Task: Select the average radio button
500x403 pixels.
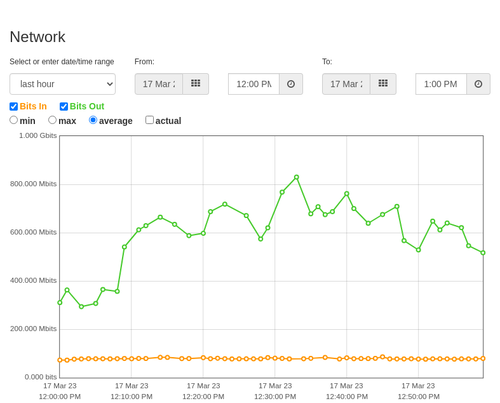Action: 93,120
